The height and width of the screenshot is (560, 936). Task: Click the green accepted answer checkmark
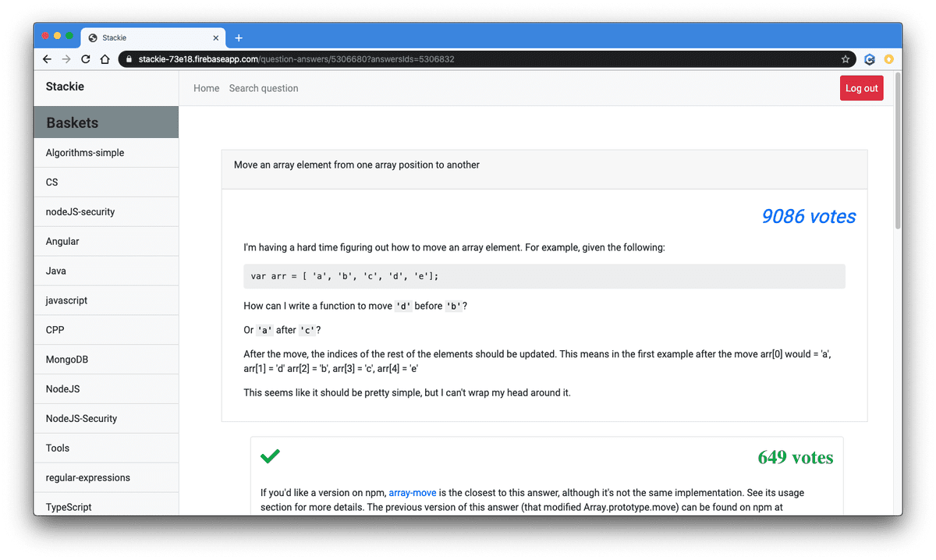click(x=270, y=456)
